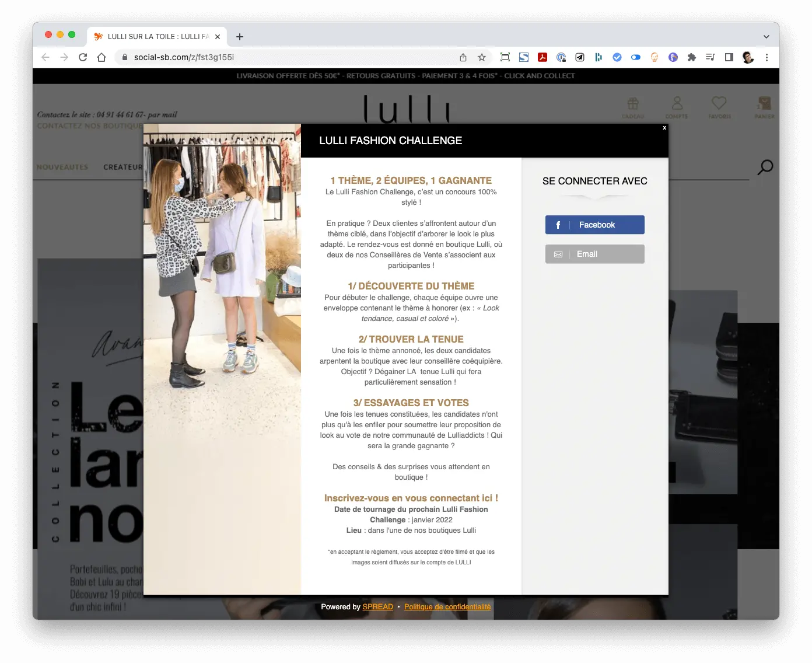The width and height of the screenshot is (812, 663).
Task: Open the Compte user icon
Action: (677, 107)
